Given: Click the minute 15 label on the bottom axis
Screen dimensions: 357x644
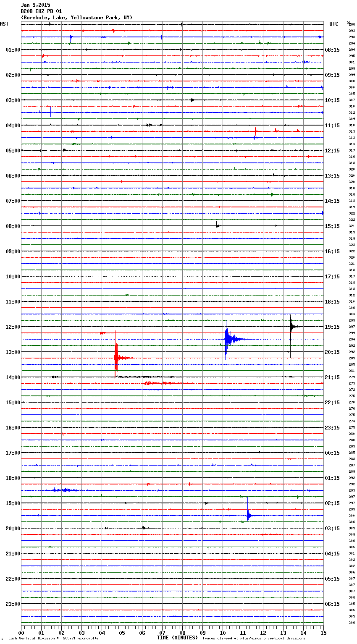Looking at the screenshot, I should point(323,633).
